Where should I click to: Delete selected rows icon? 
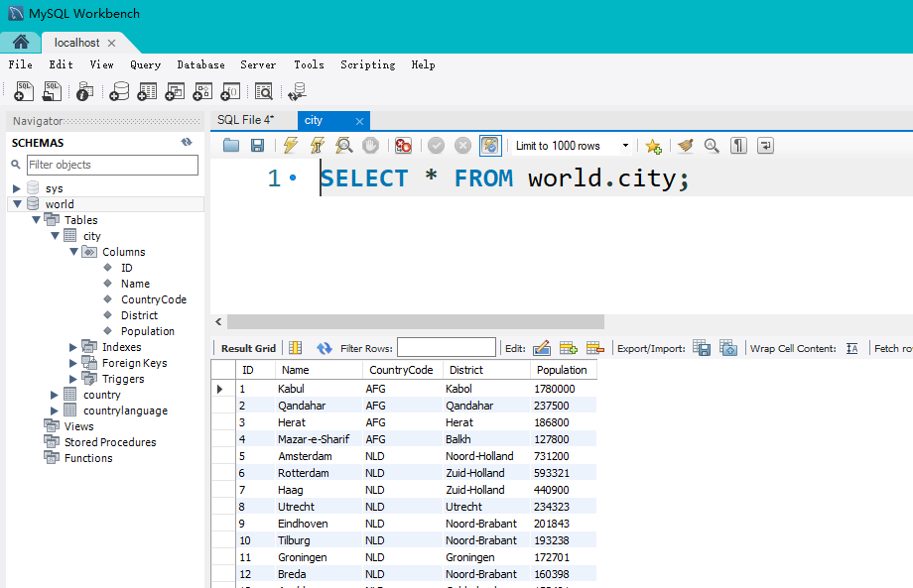click(x=595, y=348)
